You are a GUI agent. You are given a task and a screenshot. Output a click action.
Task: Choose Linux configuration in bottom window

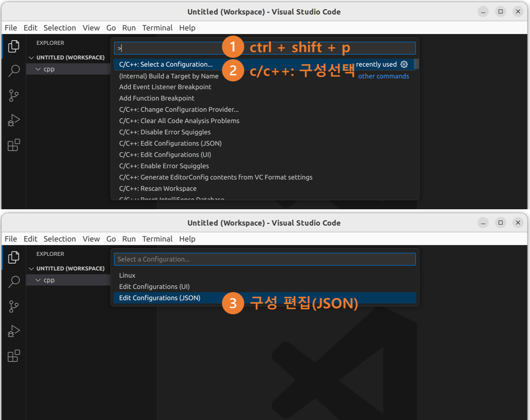tap(265, 275)
